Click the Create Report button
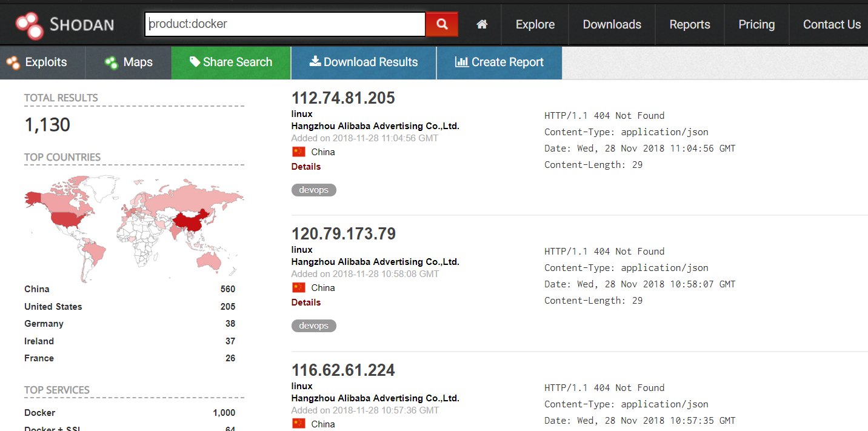 499,62
